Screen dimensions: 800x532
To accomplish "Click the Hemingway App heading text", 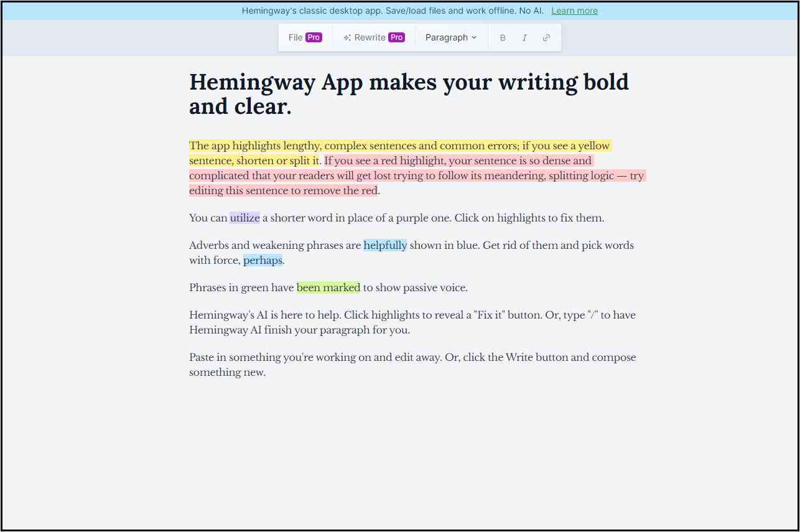I will coord(409,94).
